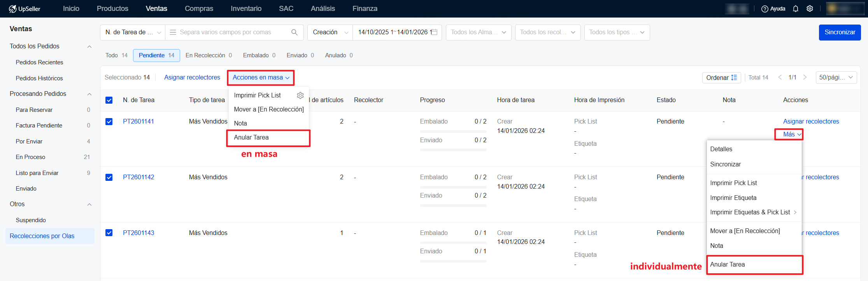Open task link PT2601142
The image size is (868, 281).
point(139,177)
